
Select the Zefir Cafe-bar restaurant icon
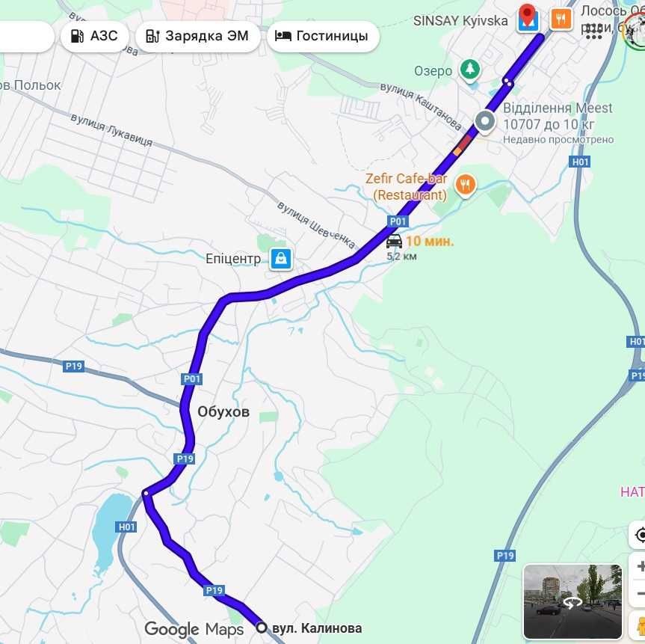coord(465,185)
